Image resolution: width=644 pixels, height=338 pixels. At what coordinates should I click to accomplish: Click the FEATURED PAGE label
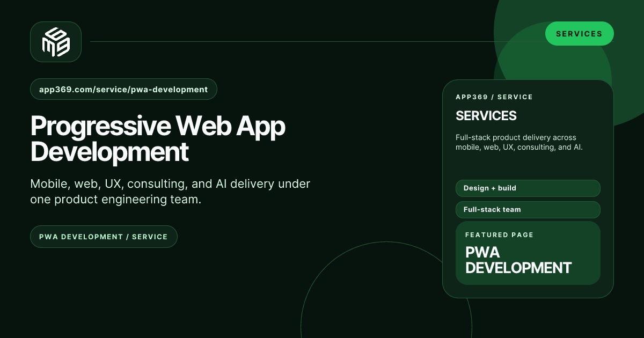tap(499, 235)
